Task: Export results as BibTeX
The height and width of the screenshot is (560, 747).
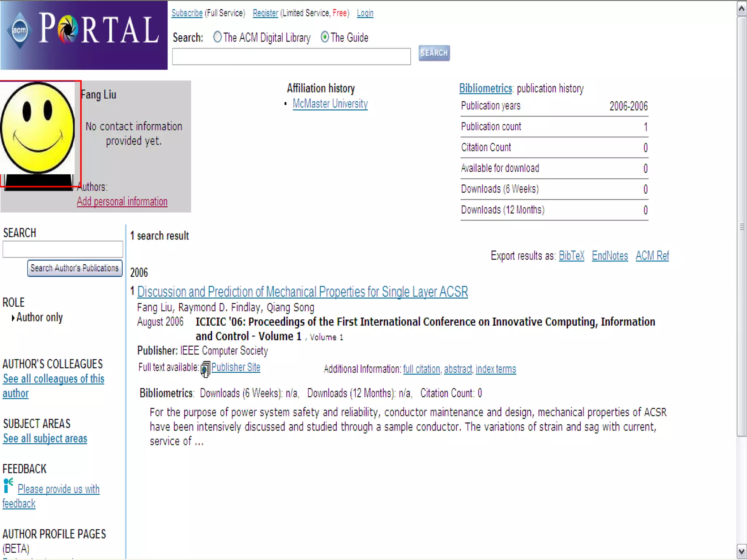Action: [x=571, y=256]
